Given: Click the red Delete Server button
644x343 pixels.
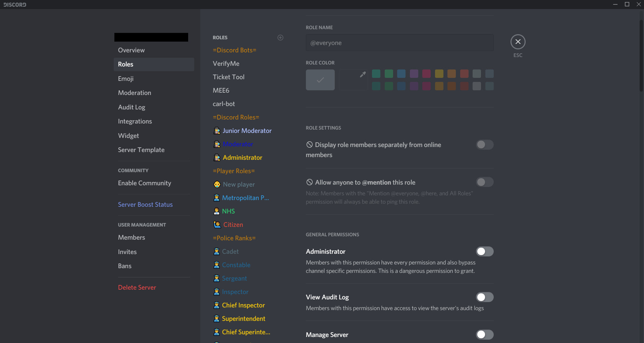Looking at the screenshot, I should [x=137, y=288].
